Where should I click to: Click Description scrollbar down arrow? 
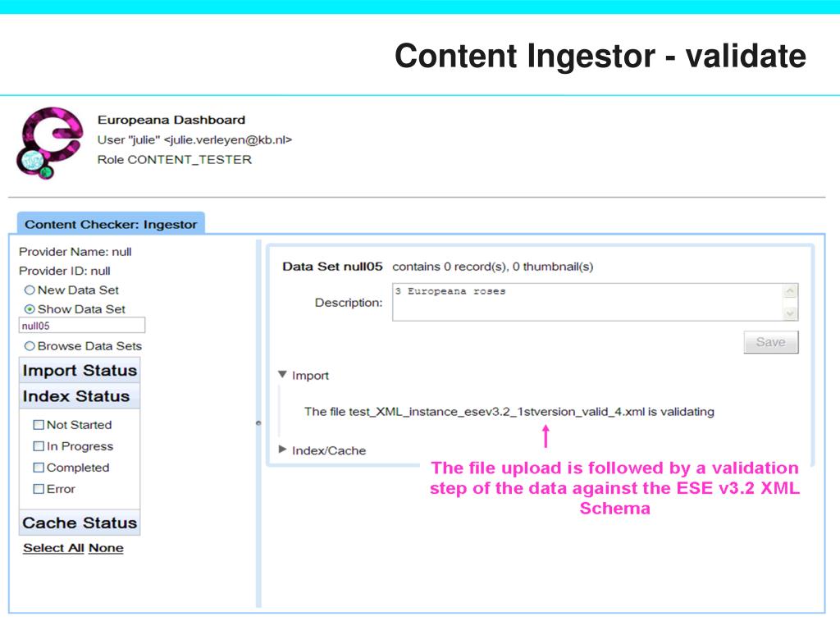790,313
